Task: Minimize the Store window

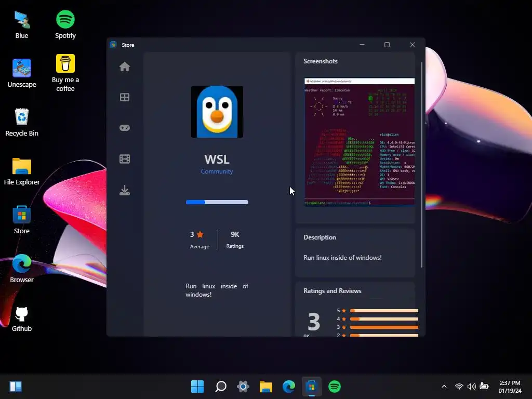Action: pyautogui.click(x=362, y=45)
